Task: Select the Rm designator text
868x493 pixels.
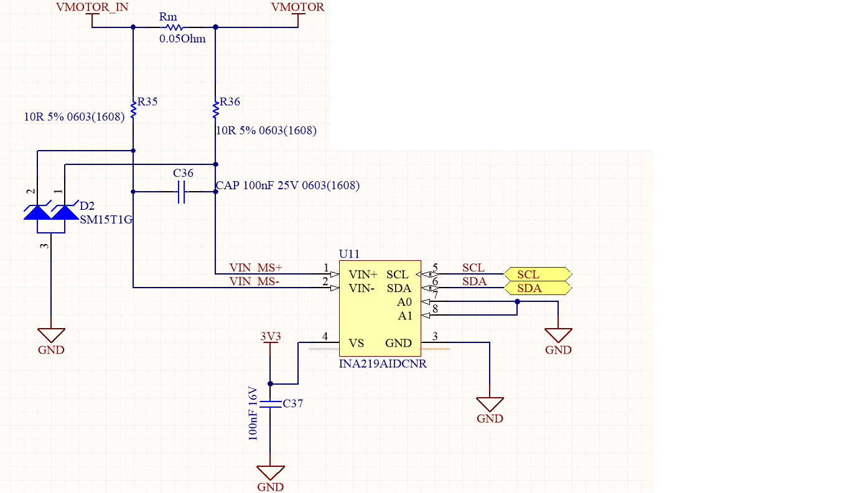Action: click(168, 17)
